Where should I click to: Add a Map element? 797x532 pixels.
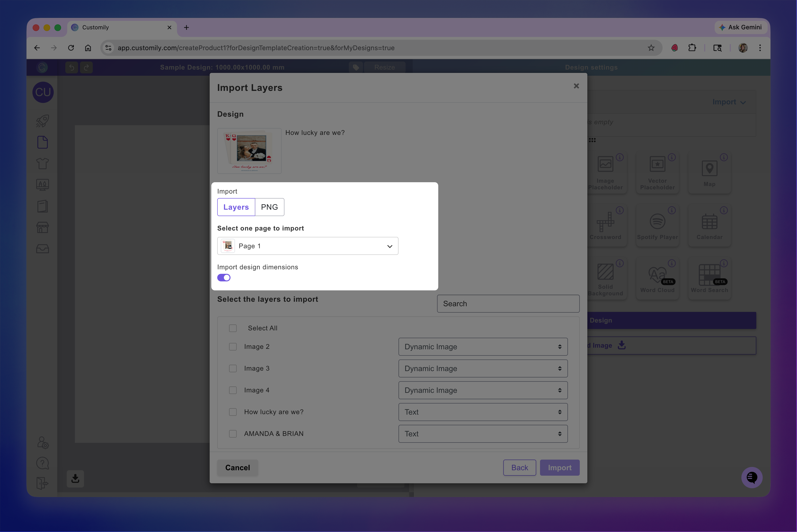click(709, 173)
